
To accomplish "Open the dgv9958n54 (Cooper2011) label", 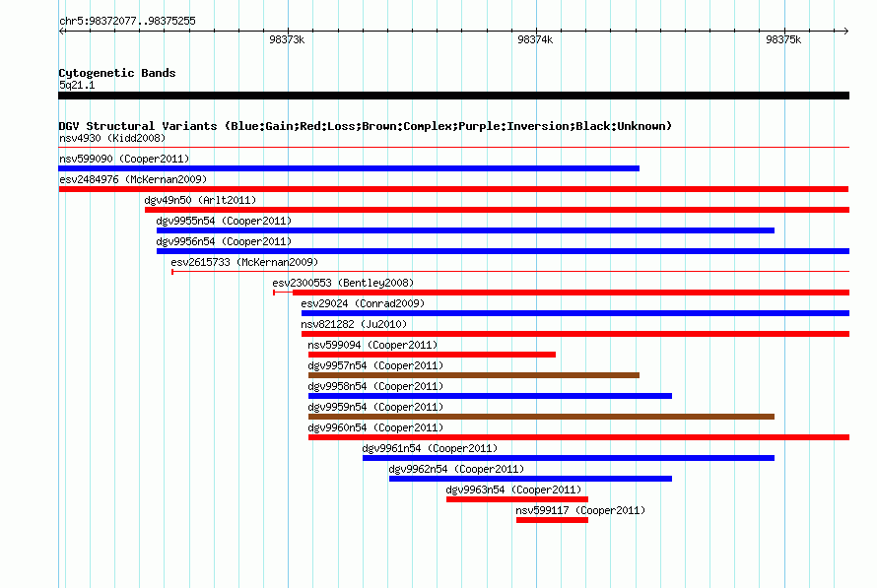I will click(375, 386).
